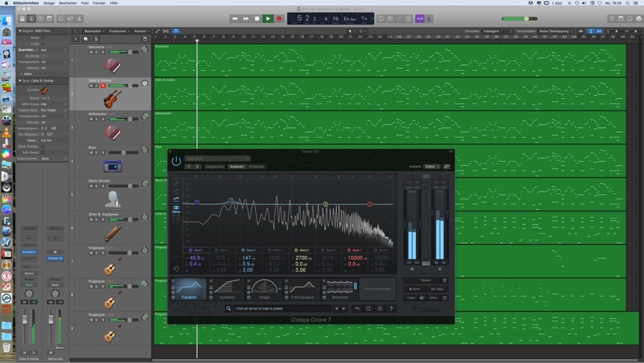Open the Bearbeiten menu in macOS menu bar
The width and height of the screenshot is (644, 363).
(68, 3)
